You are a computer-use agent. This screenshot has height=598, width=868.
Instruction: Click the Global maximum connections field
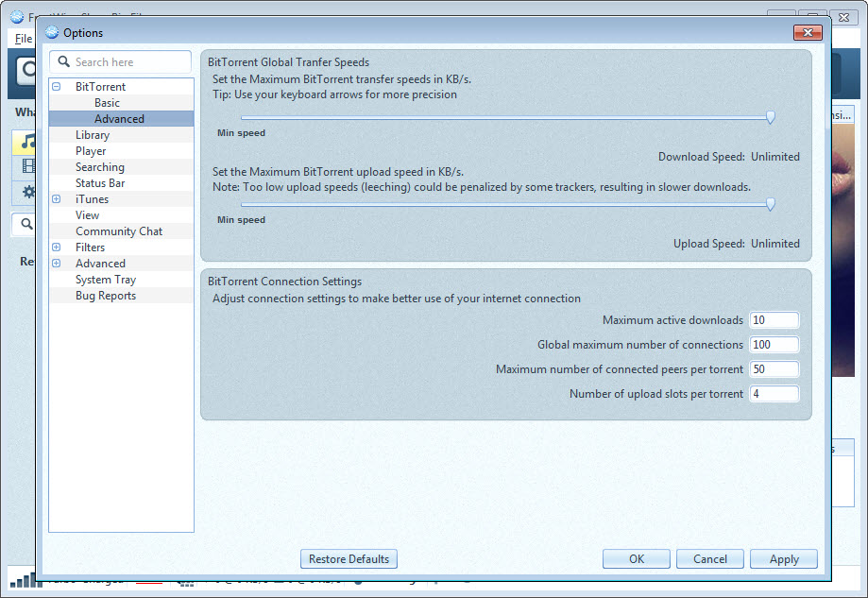point(774,345)
